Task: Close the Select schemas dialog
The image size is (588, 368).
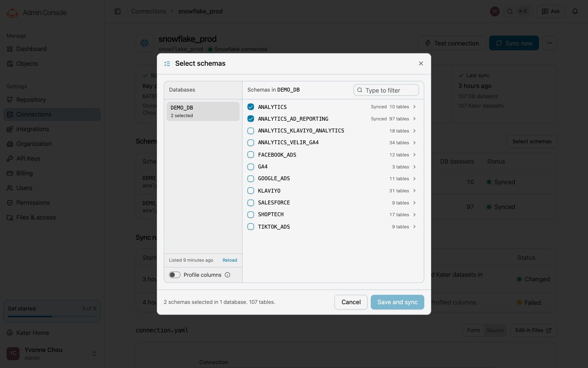Action: [x=421, y=63]
